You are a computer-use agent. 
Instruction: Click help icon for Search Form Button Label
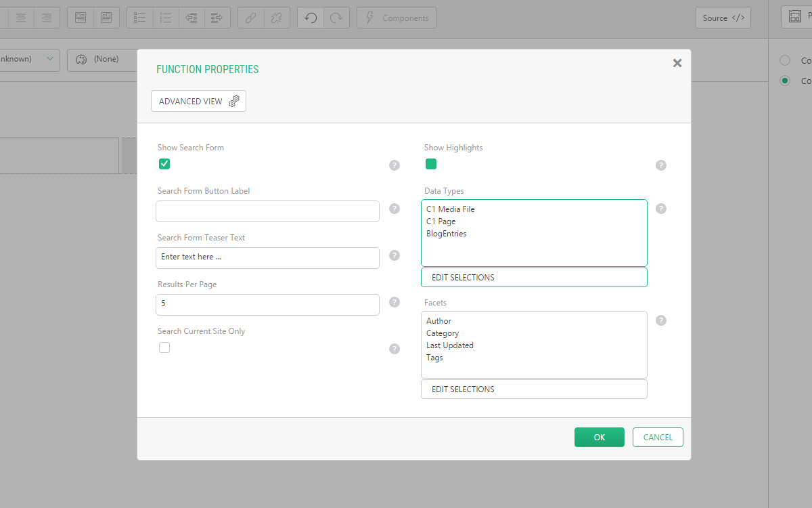pyautogui.click(x=394, y=209)
